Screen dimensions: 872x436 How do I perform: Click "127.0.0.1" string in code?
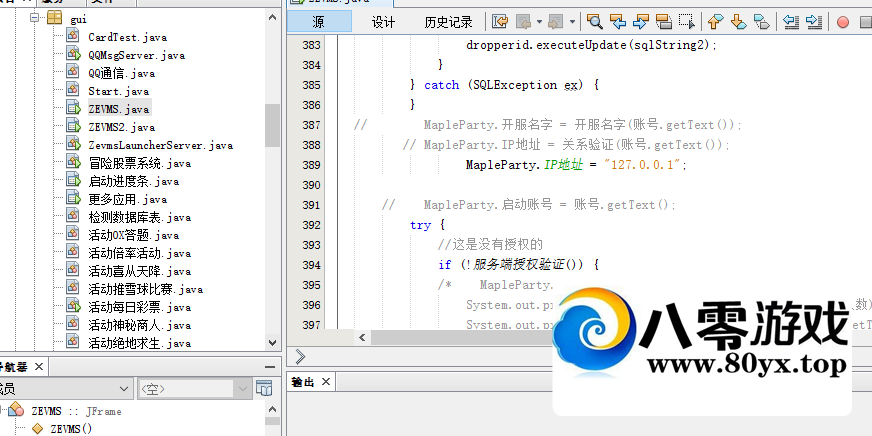pyautogui.click(x=642, y=165)
